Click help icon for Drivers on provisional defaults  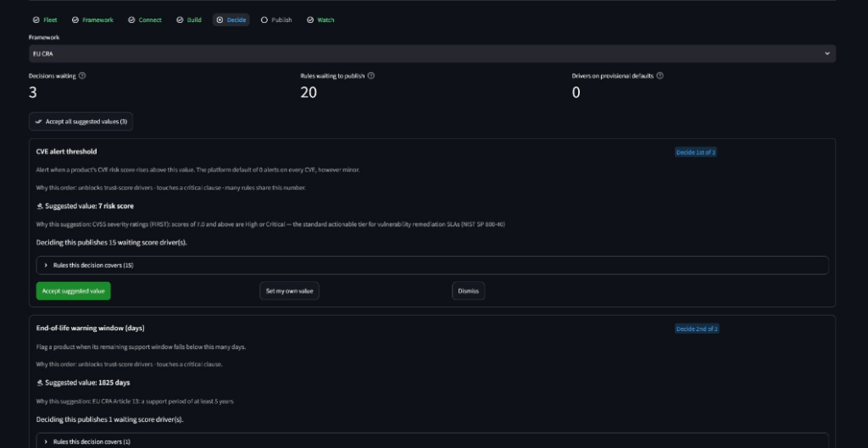659,75
